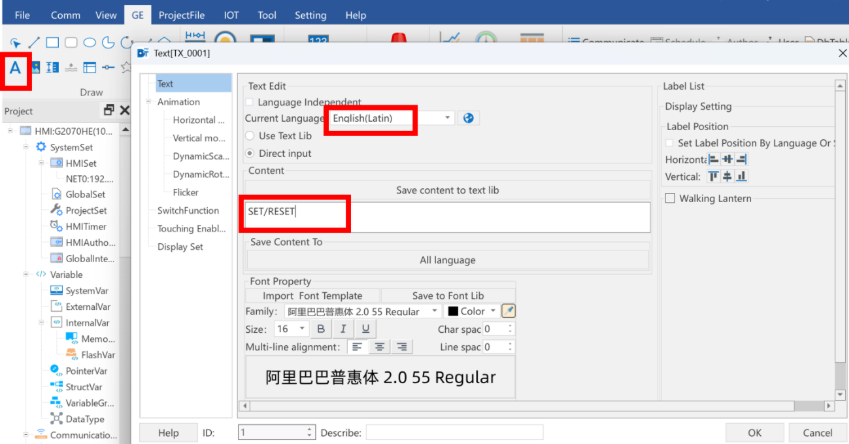Open the font Size dropdown

tap(302, 329)
